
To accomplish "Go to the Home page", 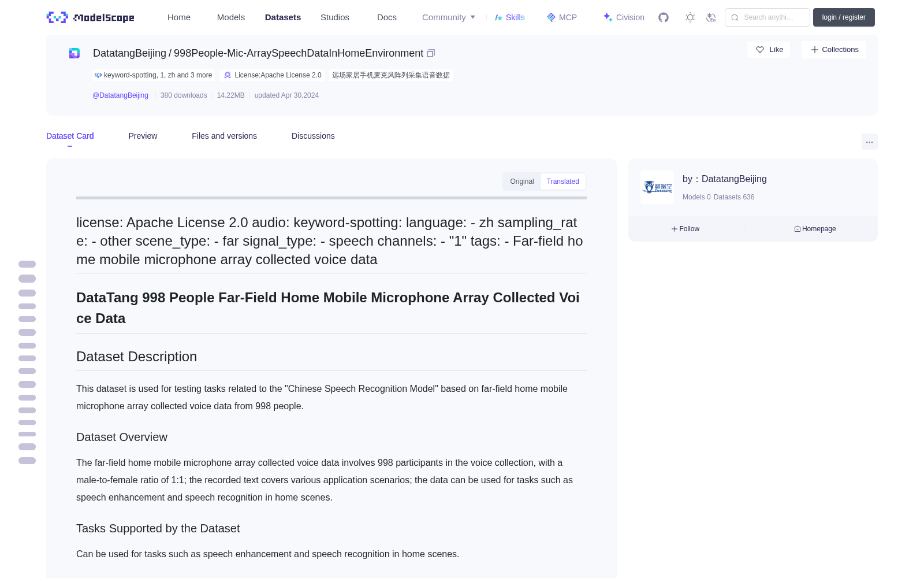I will click(x=179, y=17).
